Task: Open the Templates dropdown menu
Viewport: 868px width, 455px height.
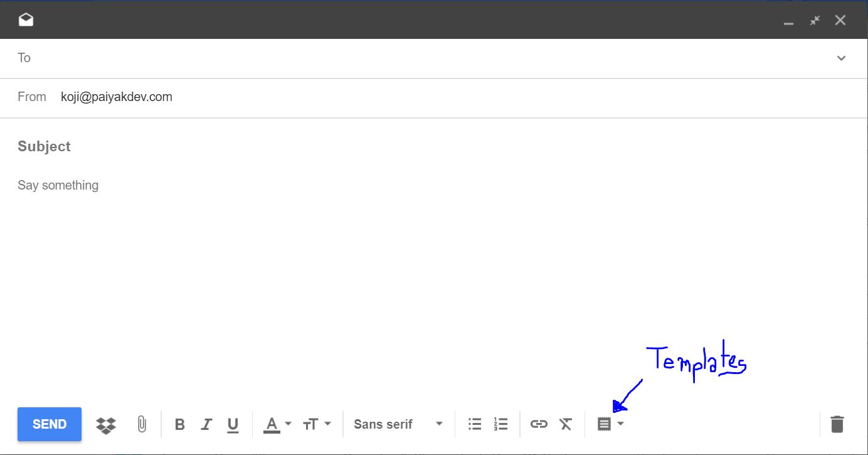Action: (x=610, y=424)
